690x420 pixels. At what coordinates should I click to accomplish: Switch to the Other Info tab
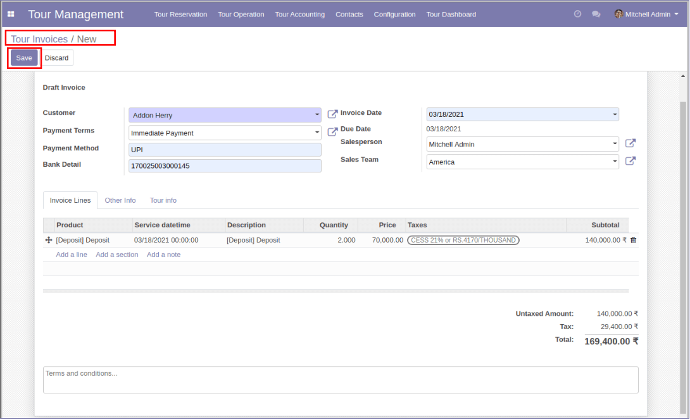coord(120,200)
